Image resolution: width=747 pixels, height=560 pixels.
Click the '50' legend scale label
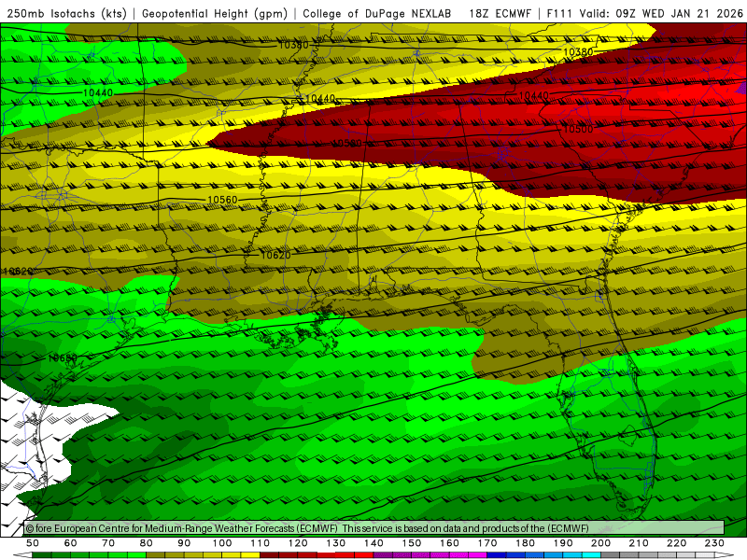(x=33, y=543)
